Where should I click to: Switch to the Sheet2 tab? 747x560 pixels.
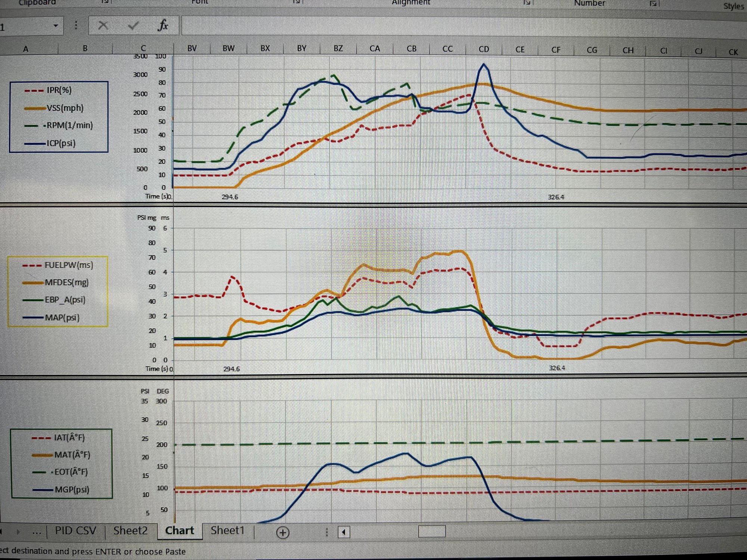click(x=131, y=531)
